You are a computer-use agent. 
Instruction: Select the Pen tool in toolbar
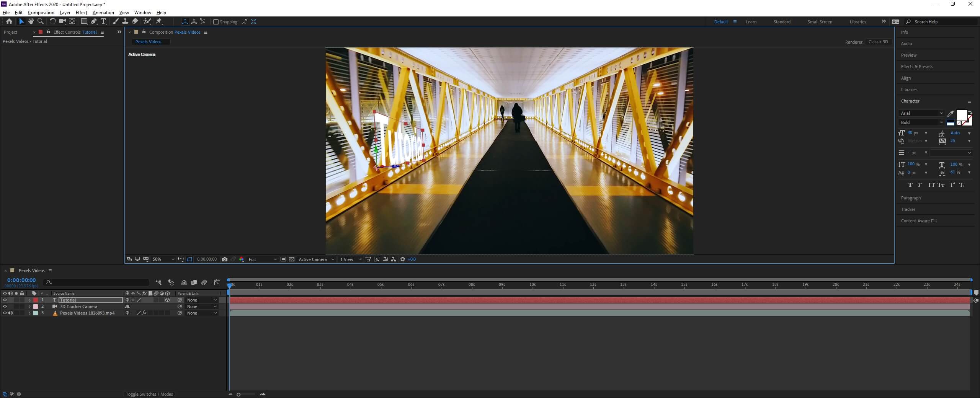94,21
